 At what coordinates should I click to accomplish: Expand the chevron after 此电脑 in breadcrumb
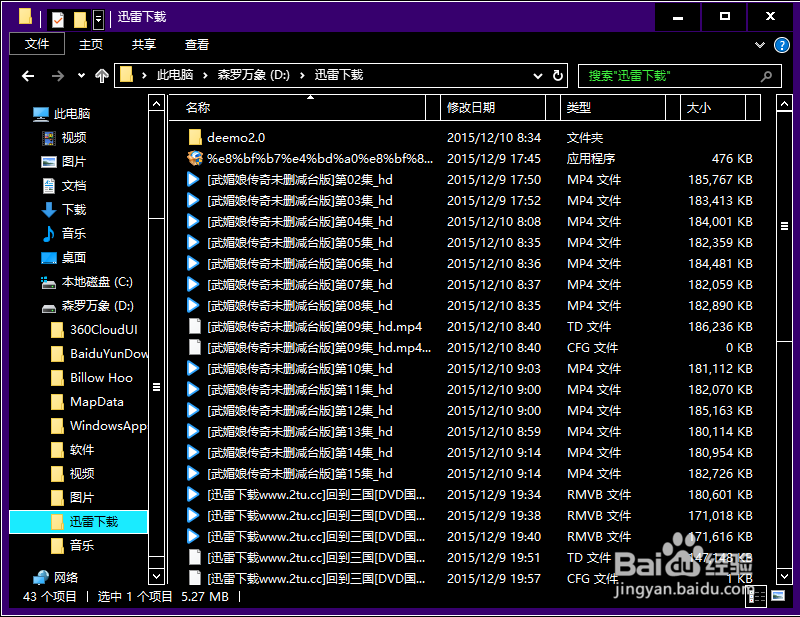205,76
